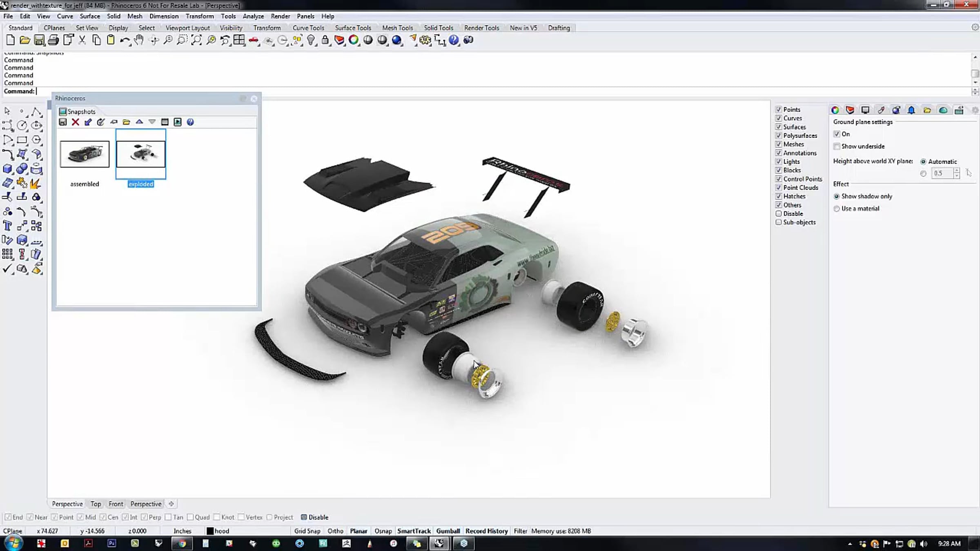Play the snapshots slideshow icon
The image size is (980, 551).
tap(178, 122)
